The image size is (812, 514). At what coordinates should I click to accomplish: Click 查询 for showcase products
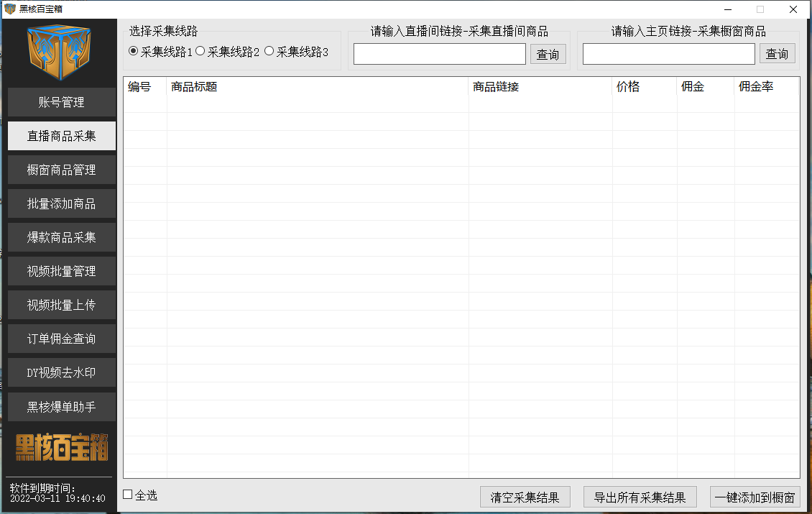778,53
